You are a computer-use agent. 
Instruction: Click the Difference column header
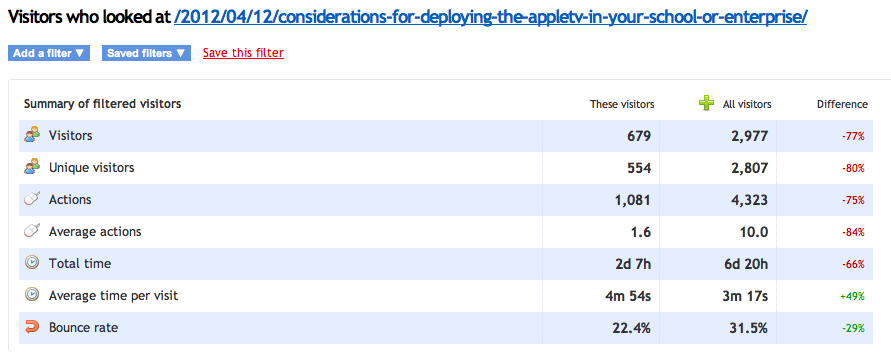point(842,104)
